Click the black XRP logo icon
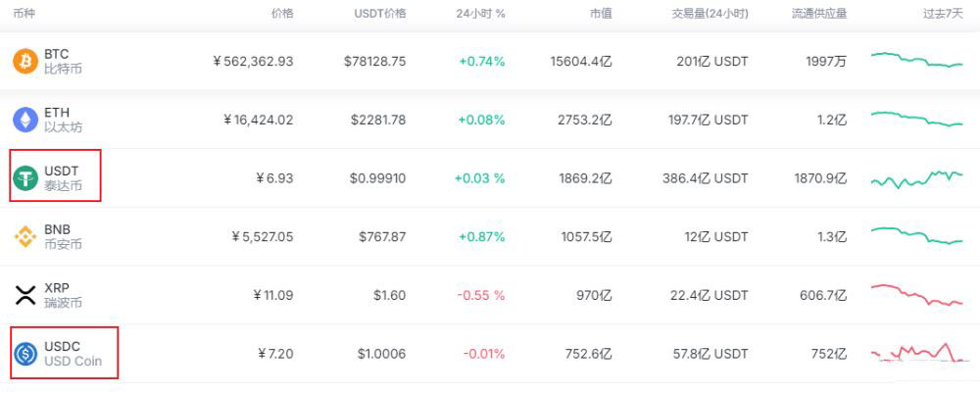980x393 pixels. 24,295
